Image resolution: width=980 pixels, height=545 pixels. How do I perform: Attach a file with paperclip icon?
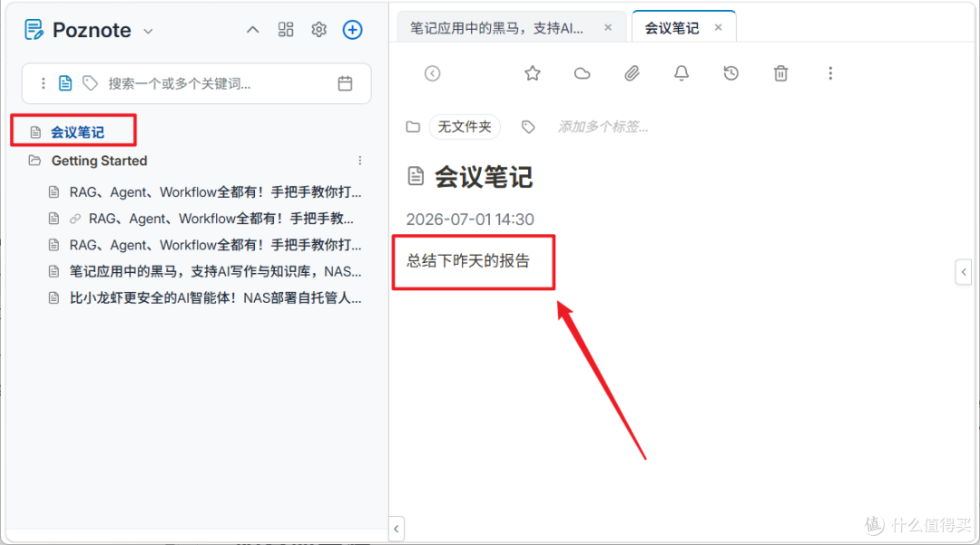[x=632, y=73]
